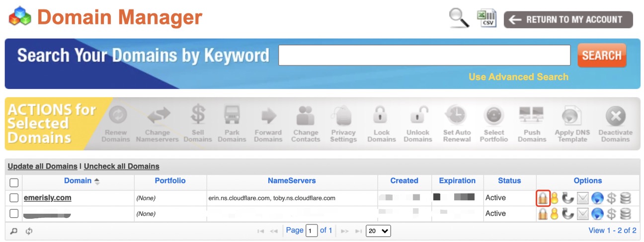Click the Deactivate Domains action icon
644x242 pixels.
pyautogui.click(x=615, y=116)
